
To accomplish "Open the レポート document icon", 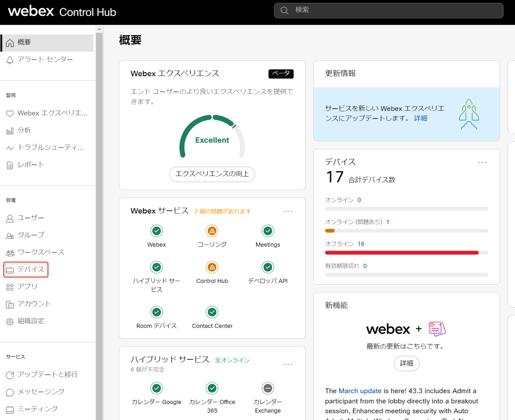I will (x=10, y=165).
